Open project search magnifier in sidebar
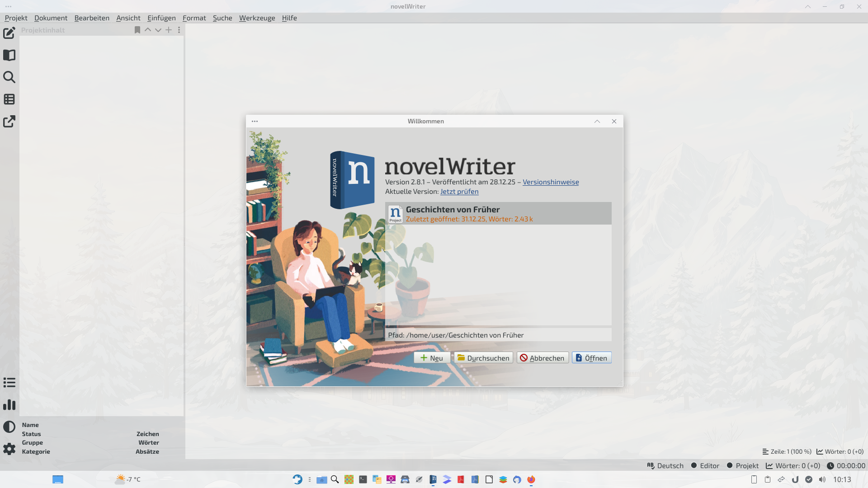 pyautogui.click(x=9, y=77)
